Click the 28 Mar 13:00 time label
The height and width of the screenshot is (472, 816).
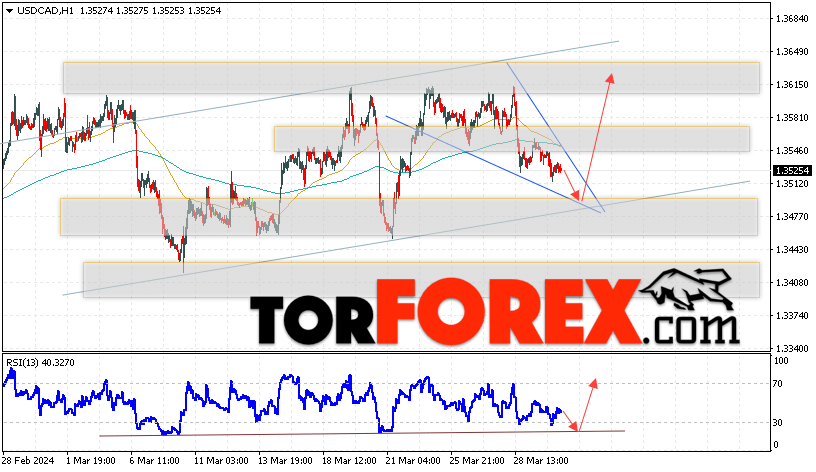click(x=541, y=461)
